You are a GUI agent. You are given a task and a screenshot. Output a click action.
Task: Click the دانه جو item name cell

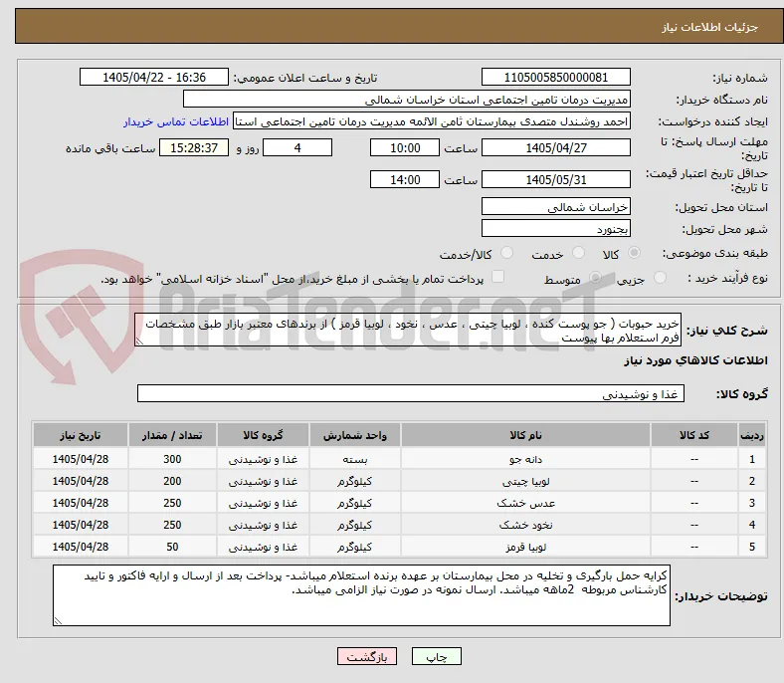click(525, 459)
